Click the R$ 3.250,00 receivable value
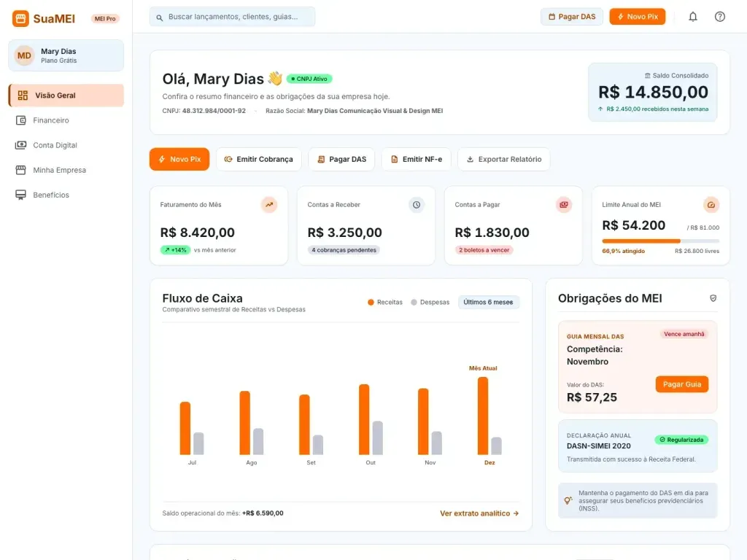The height and width of the screenshot is (560, 747). (344, 233)
